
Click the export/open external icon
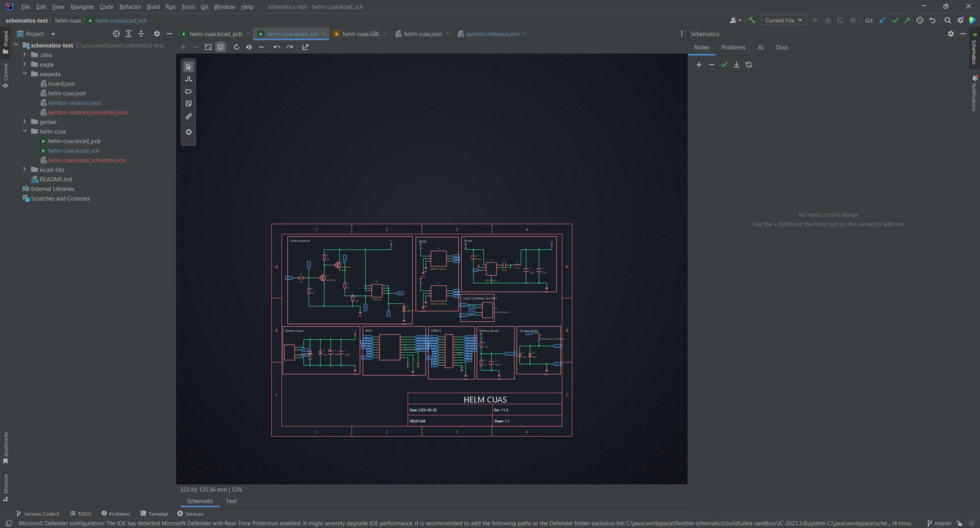305,47
